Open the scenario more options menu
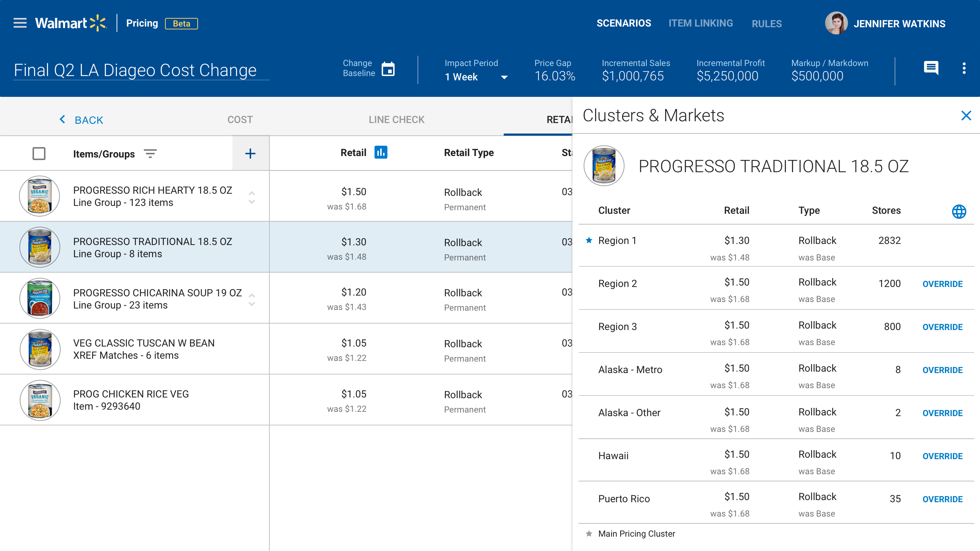Viewport: 980px width, 551px height. click(x=964, y=68)
